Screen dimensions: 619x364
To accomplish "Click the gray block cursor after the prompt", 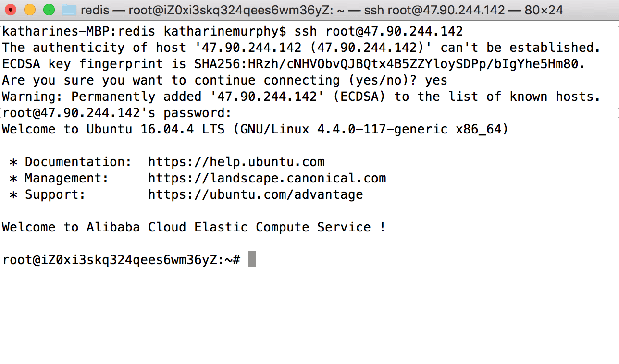I will [x=252, y=259].
